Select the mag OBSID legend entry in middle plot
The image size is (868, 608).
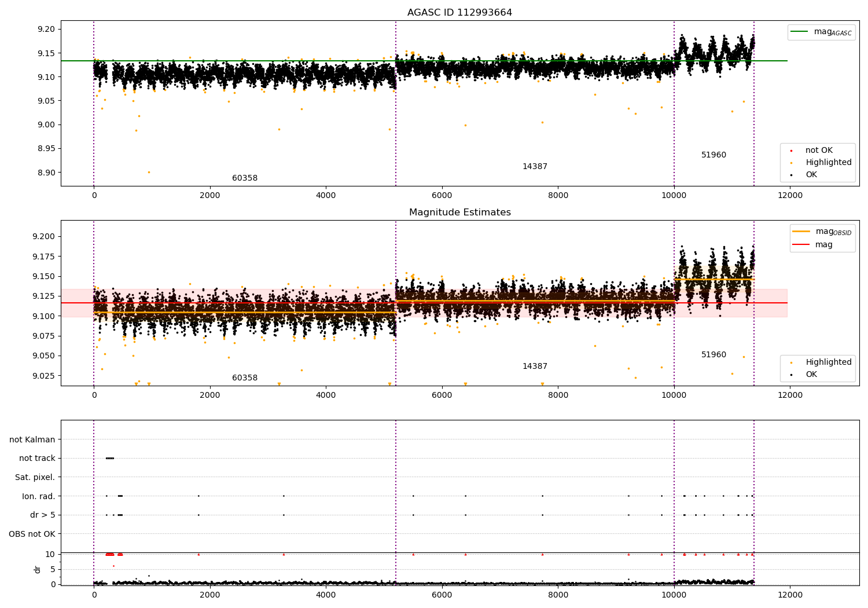822,232
